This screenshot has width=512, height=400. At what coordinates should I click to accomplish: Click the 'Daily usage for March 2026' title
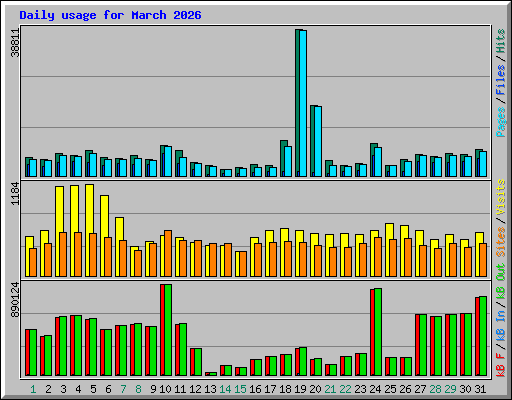110,15
